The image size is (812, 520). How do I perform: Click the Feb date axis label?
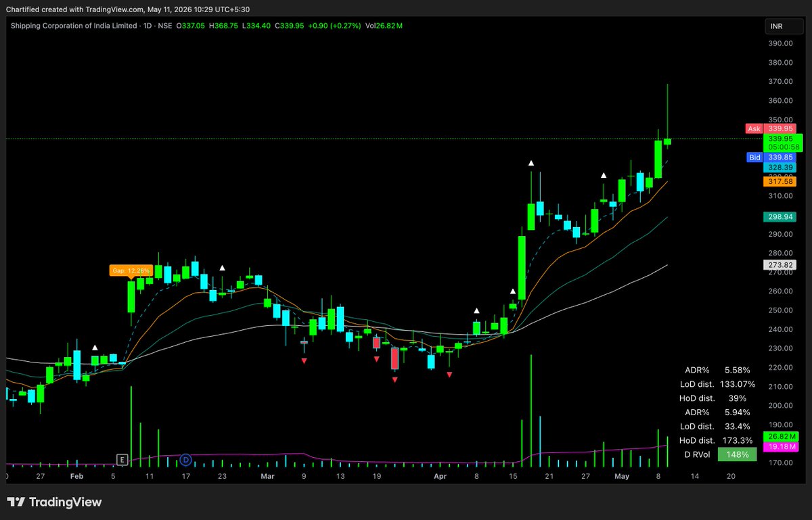76,477
